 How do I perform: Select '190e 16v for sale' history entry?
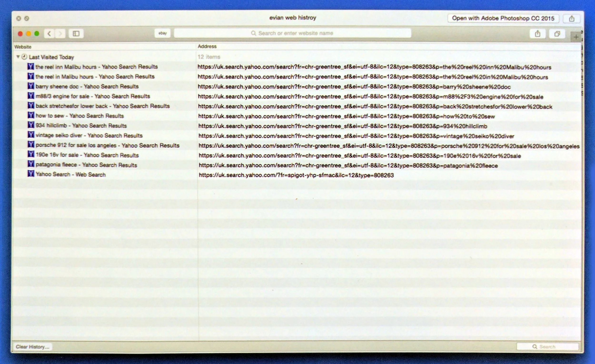coord(87,155)
